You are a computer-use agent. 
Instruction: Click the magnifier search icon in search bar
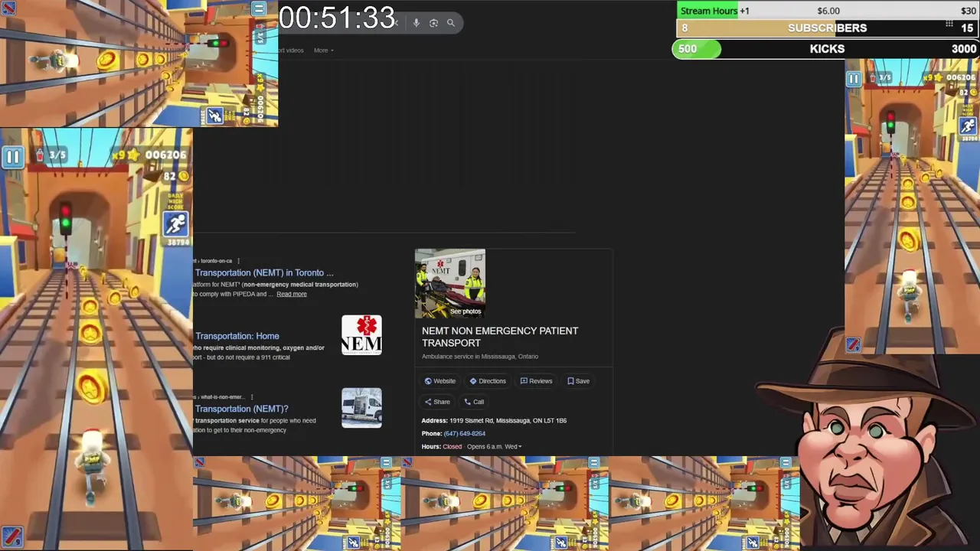pyautogui.click(x=451, y=23)
